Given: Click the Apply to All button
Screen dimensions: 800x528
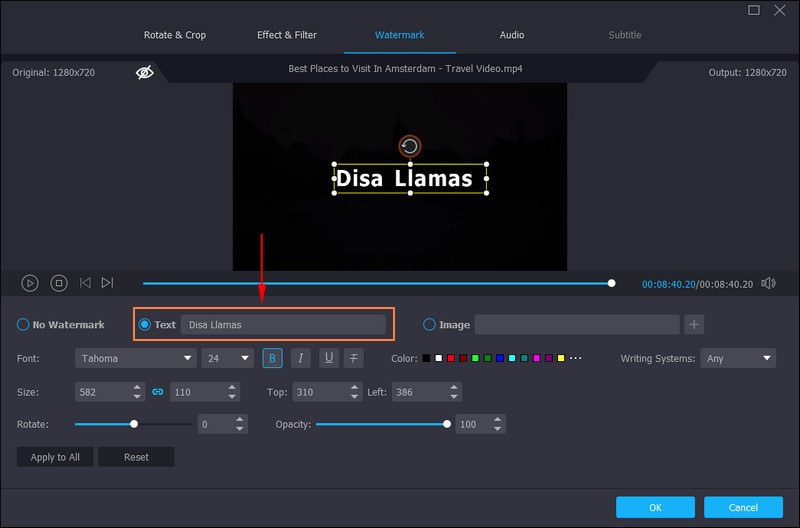Looking at the screenshot, I should click(55, 457).
